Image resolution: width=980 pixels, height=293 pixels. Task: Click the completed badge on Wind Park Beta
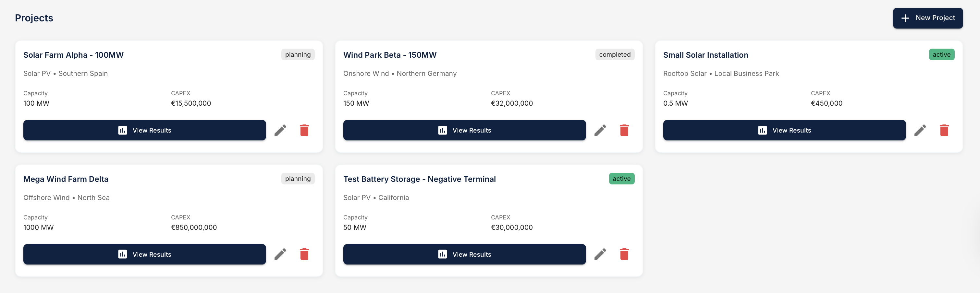click(x=614, y=54)
